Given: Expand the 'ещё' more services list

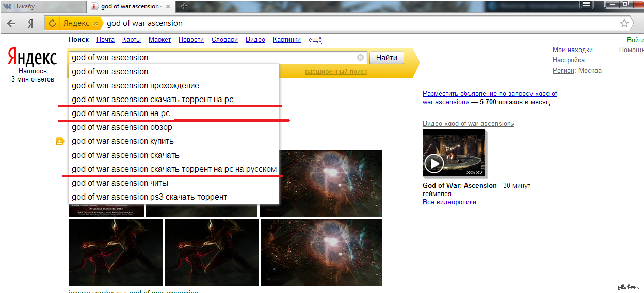Looking at the screenshot, I should click(x=315, y=40).
